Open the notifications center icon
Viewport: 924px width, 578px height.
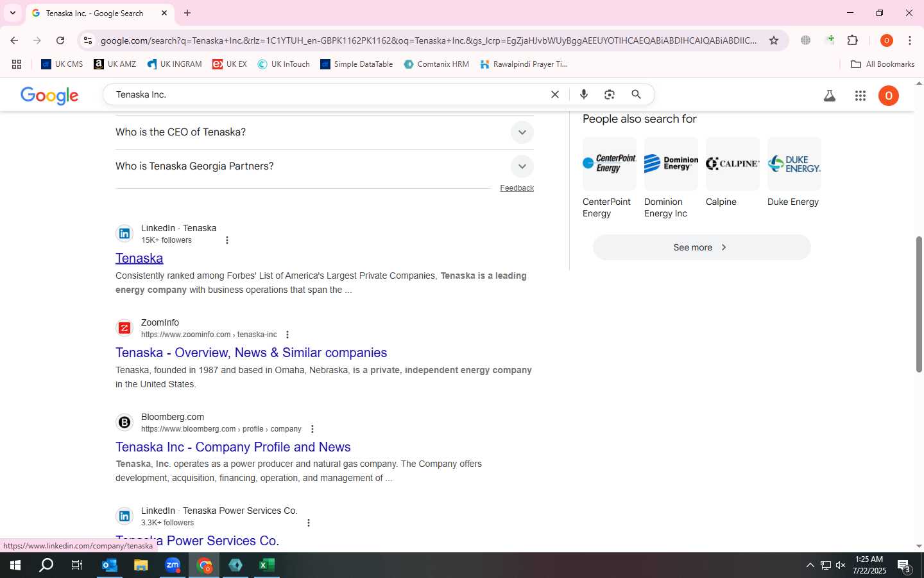(x=905, y=566)
